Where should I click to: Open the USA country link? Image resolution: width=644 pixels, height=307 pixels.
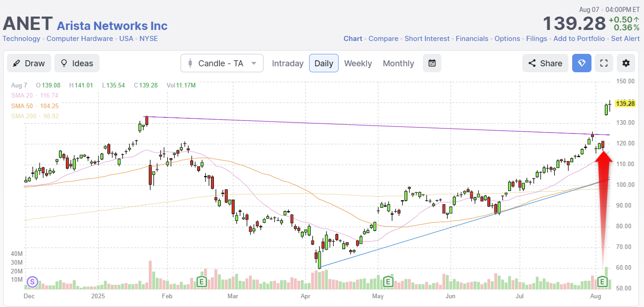tap(126, 39)
